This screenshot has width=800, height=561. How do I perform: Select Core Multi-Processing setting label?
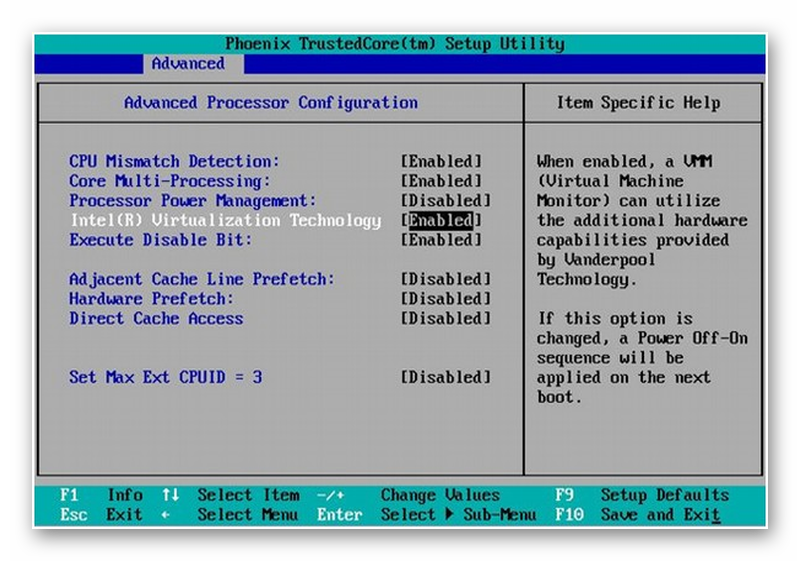(x=169, y=181)
